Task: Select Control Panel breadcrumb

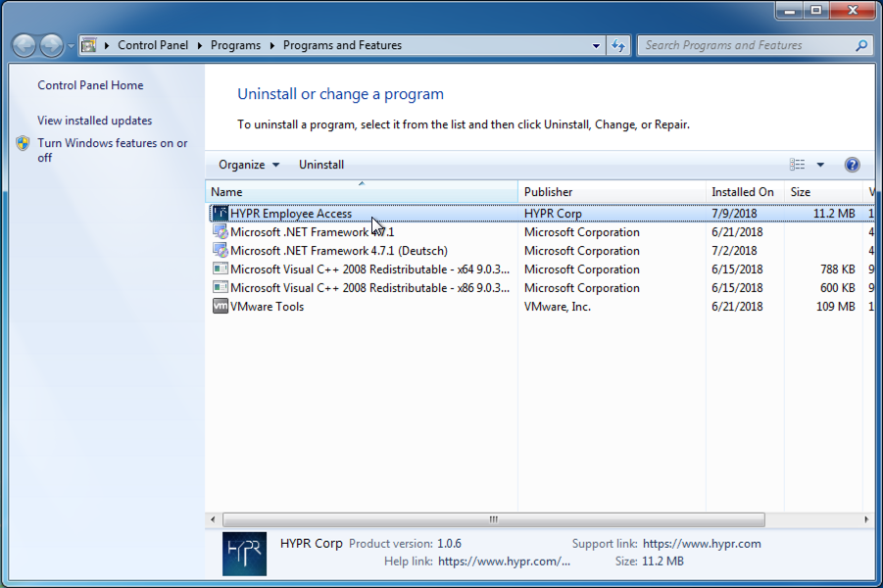Action: pos(153,45)
